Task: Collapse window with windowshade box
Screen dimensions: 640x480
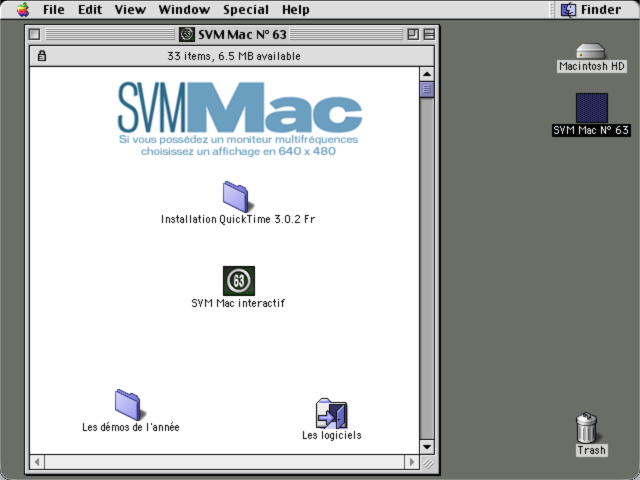Action: (x=429, y=34)
